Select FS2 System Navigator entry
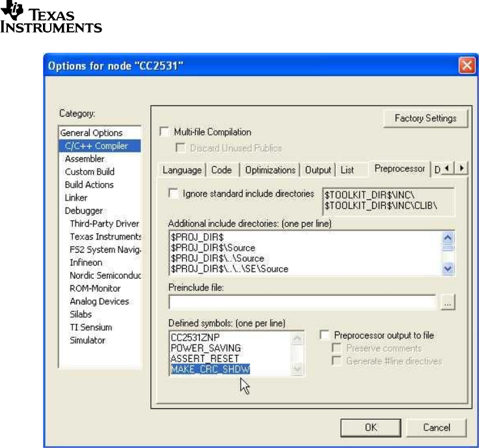Screen dimensions: 479x448 pos(105,249)
